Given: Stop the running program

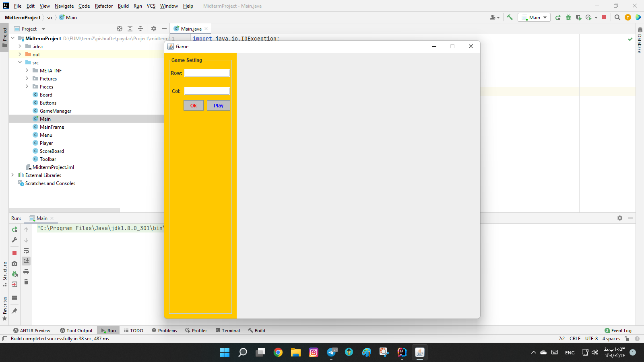Looking at the screenshot, I should point(604,17).
